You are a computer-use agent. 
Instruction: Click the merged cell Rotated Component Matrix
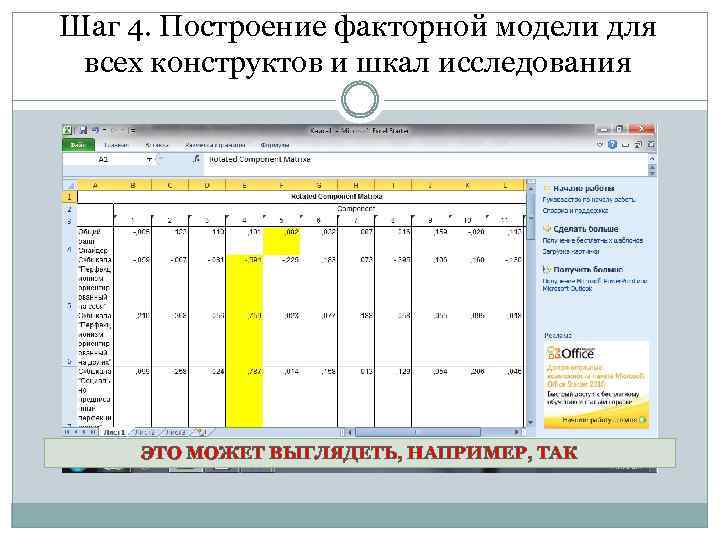click(302, 197)
